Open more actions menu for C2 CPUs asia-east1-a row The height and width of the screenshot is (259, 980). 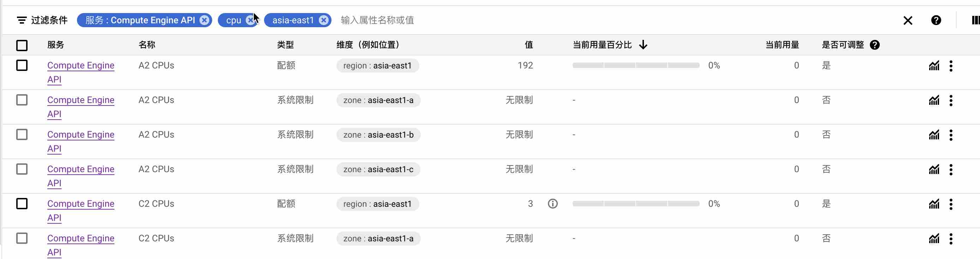tap(951, 239)
